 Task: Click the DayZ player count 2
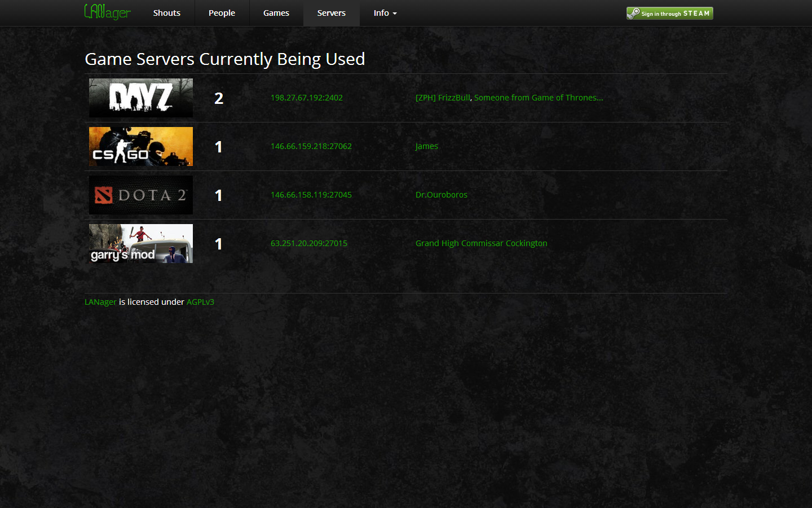tap(219, 98)
